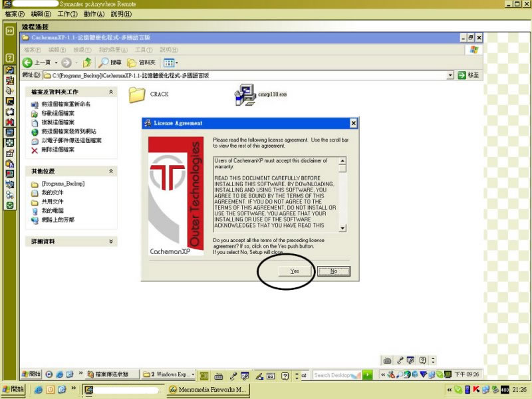Open pcAnywhere sidebar help question-mark icon
The width and height of the screenshot is (532, 399).
click(x=10, y=58)
